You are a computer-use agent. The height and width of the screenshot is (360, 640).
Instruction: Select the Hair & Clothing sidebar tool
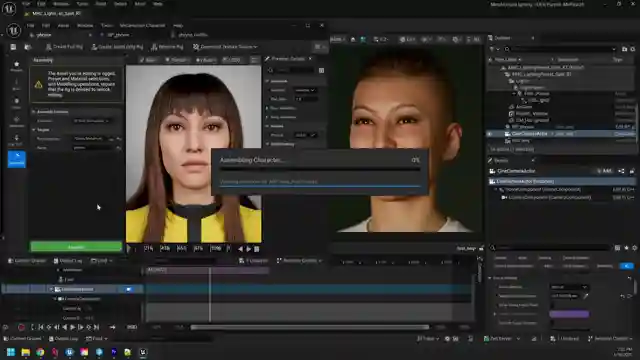pyautogui.click(x=16, y=140)
